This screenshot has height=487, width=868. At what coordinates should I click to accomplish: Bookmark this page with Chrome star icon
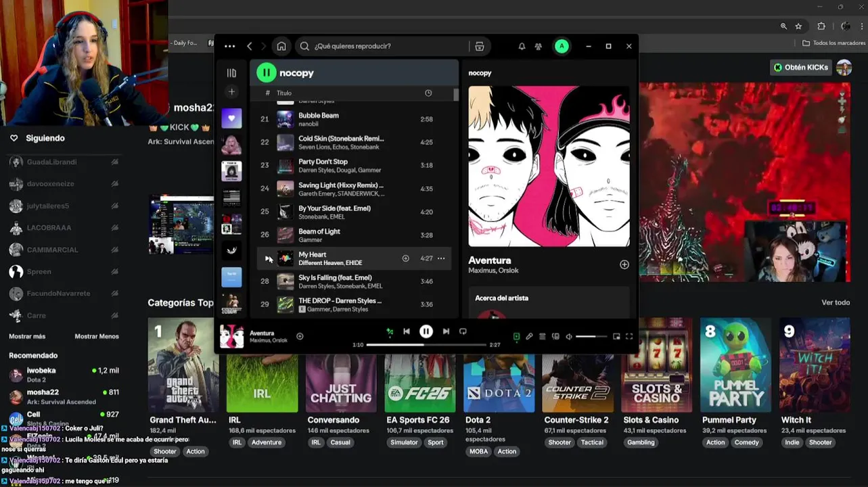coord(798,26)
